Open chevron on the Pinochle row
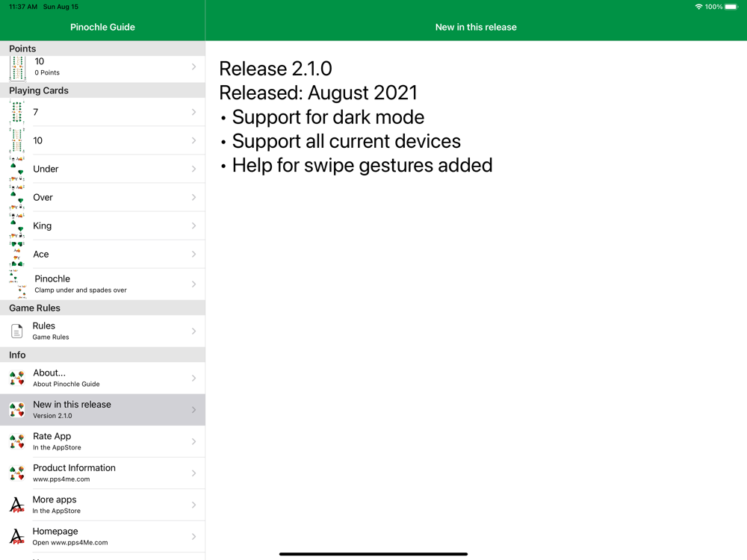This screenshot has height=560, width=747. (194, 284)
